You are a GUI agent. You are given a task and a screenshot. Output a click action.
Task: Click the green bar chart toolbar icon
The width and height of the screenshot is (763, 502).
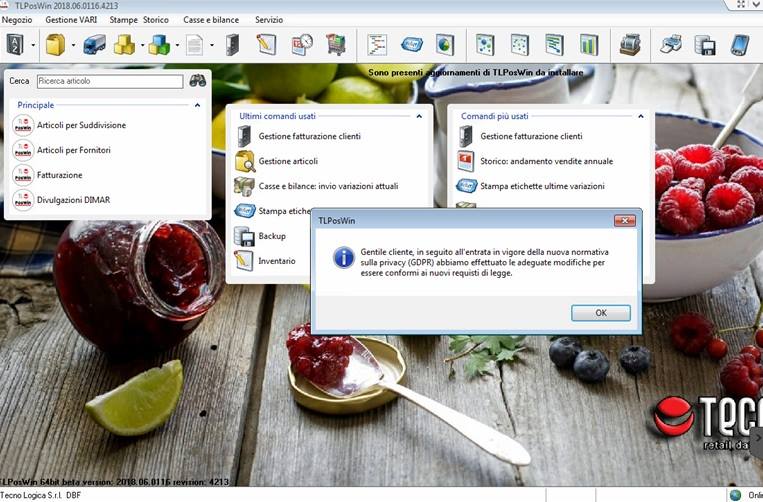click(588, 45)
